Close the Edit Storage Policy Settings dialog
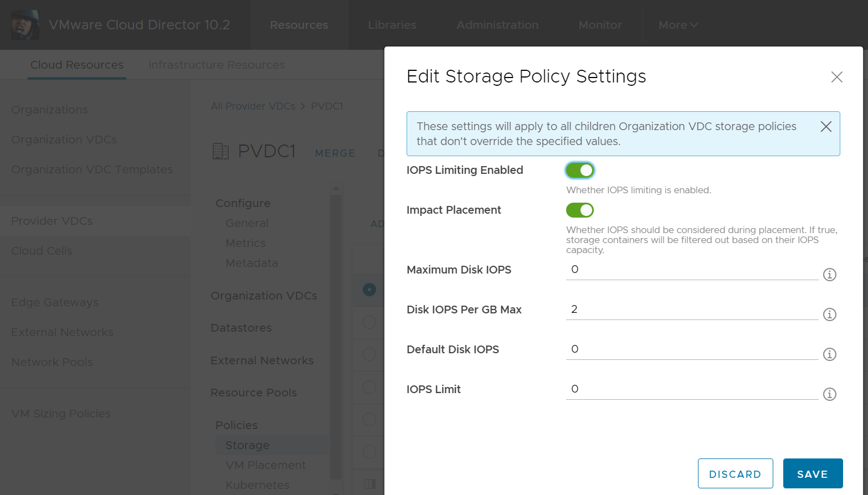This screenshot has height=495, width=868. 836,77
